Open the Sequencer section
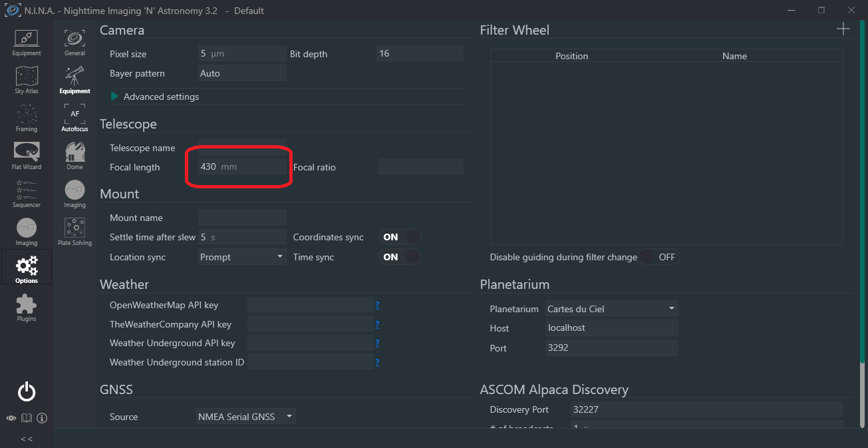 [x=27, y=194]
